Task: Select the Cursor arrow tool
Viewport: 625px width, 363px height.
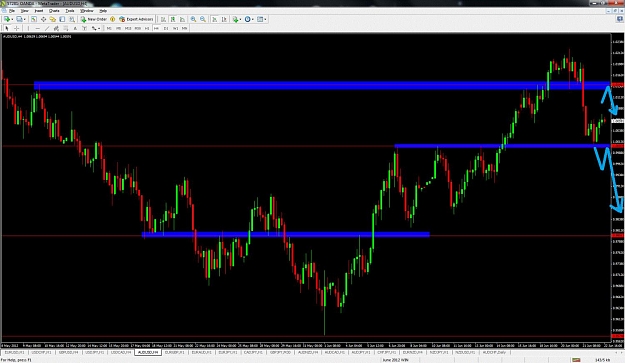Action: click(7, 28)
